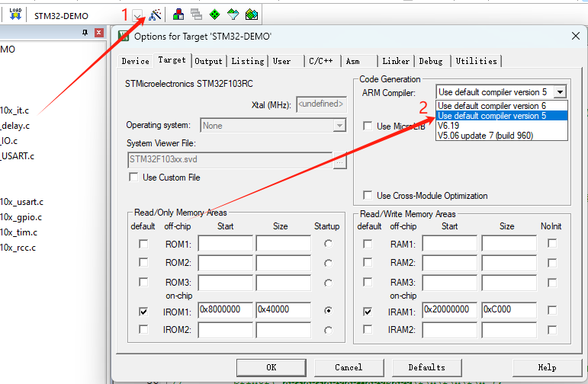Click the LOAD download-to-flash icon
The height and width of the screenshot is (384, 588).
tap(15, 14)
